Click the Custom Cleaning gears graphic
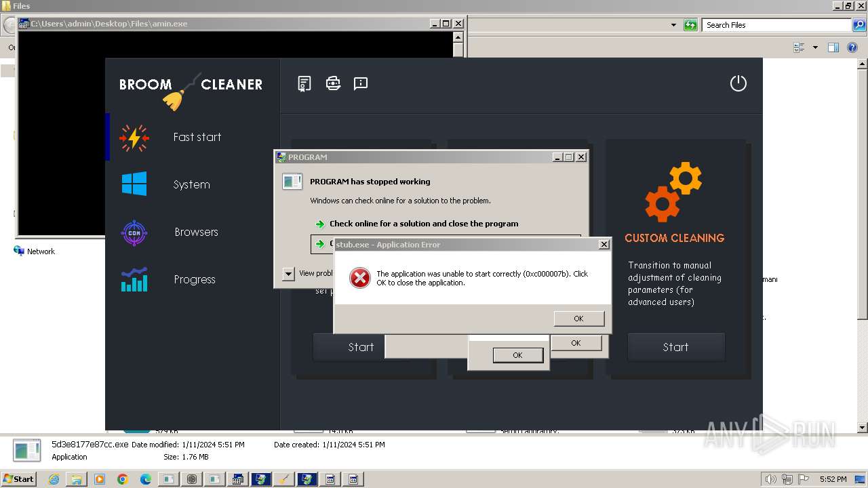Image resolution: width=868 pixels, height=488 pixels. pos(673,192)
